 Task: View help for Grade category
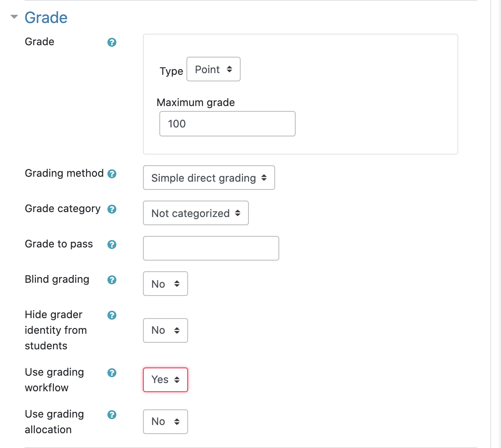click(111, 209)
